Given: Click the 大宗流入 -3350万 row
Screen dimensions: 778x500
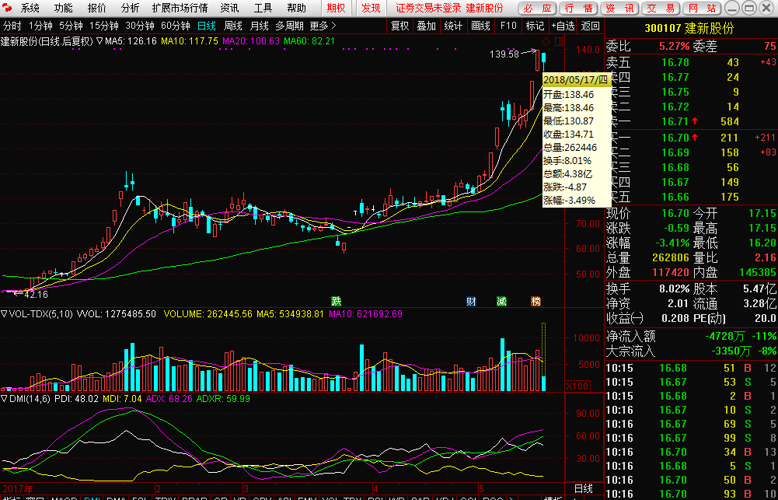Looking at the screenshot, I should [691, 352].
